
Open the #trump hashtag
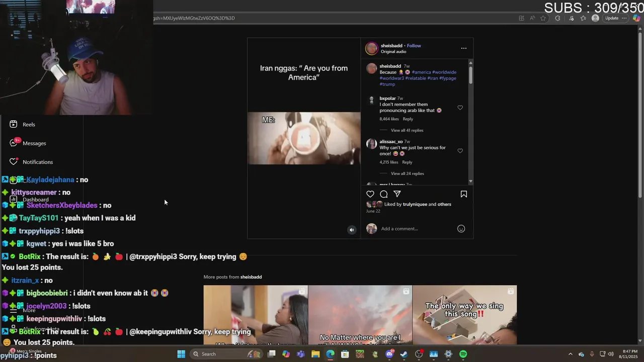click(387, 84)
